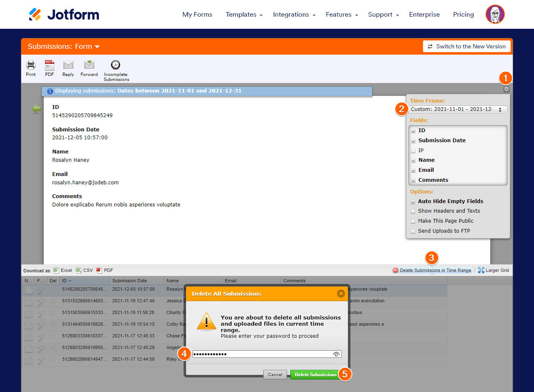Sort by the ID column header
This screenshot has width=534, height=392.
85,281
